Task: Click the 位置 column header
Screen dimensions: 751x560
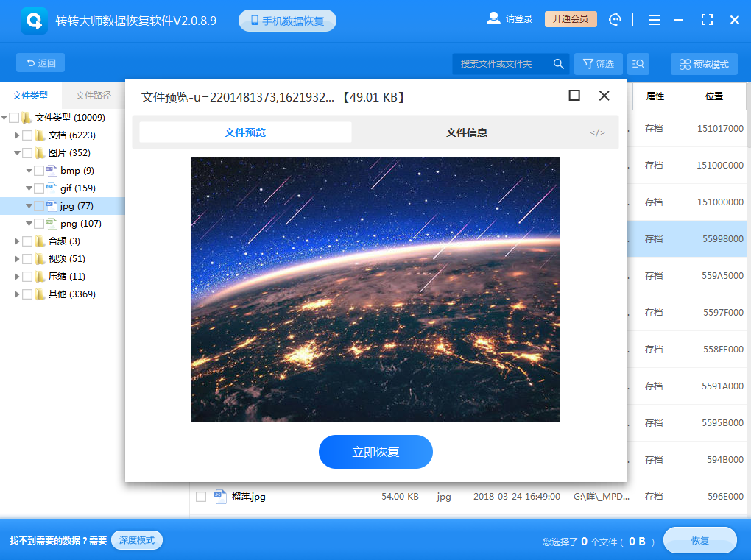Action: coord(714,96)
